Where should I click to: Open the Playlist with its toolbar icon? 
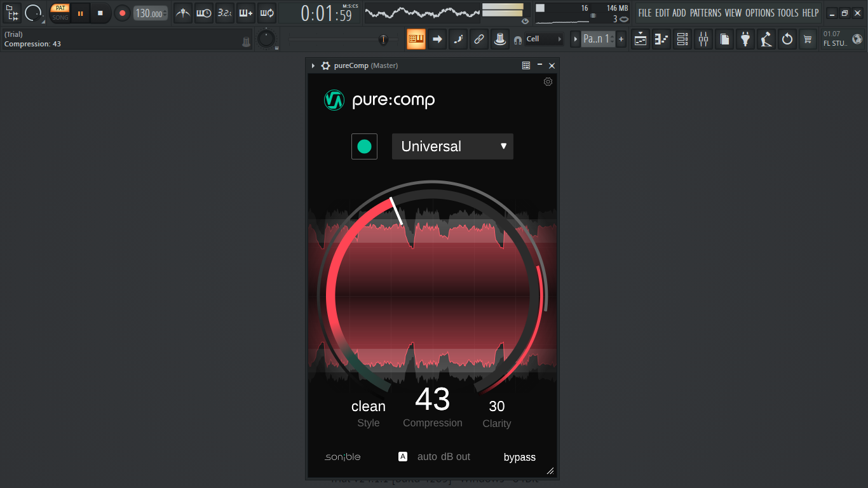point(640,39)
